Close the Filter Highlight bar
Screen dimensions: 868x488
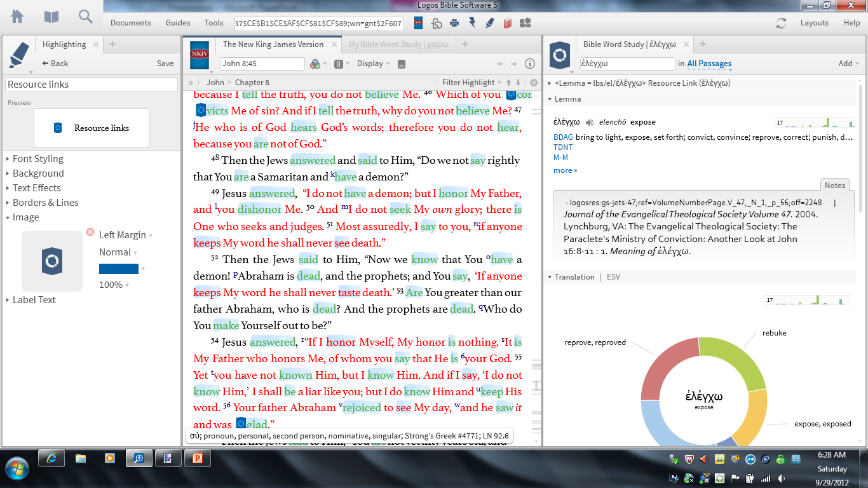(534, 83)
